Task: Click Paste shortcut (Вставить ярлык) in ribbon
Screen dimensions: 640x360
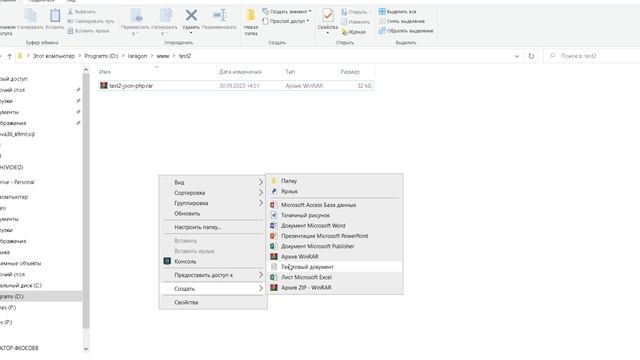Action: click(x=88, y=31)
